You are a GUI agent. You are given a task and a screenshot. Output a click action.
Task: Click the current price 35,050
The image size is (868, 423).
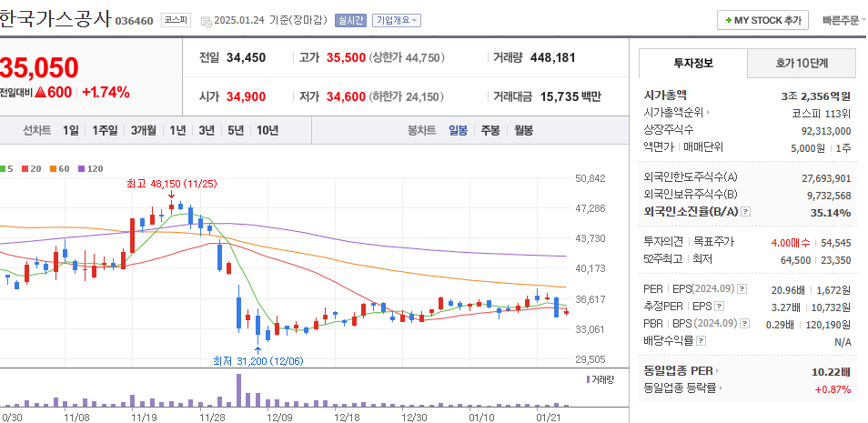(39, 67)
